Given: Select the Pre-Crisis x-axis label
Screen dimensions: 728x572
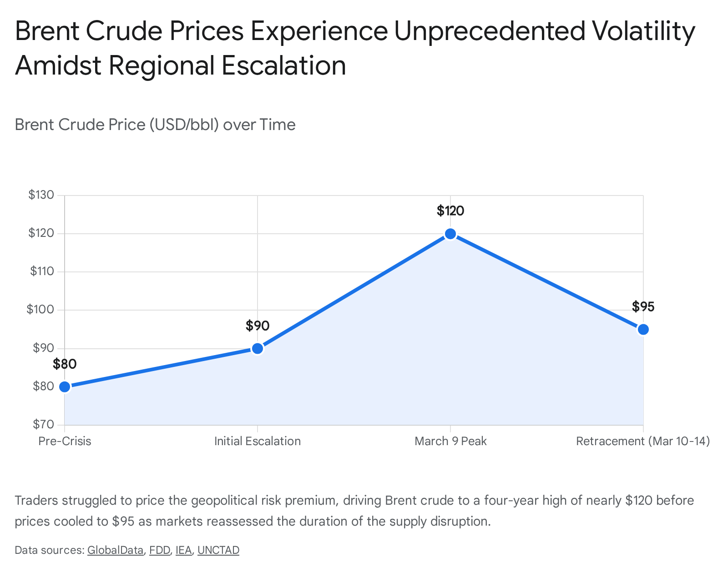Looking at the screenshot, I should [65, 441].
